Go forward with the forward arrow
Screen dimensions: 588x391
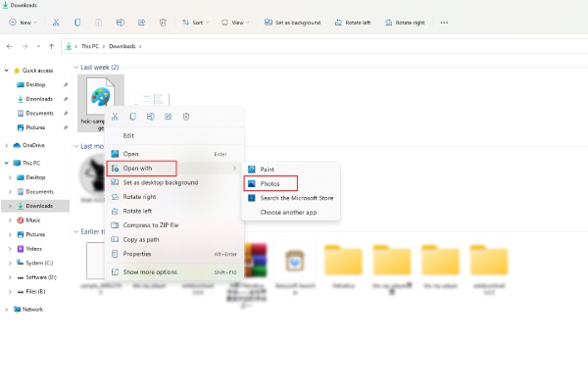[25, 46]
